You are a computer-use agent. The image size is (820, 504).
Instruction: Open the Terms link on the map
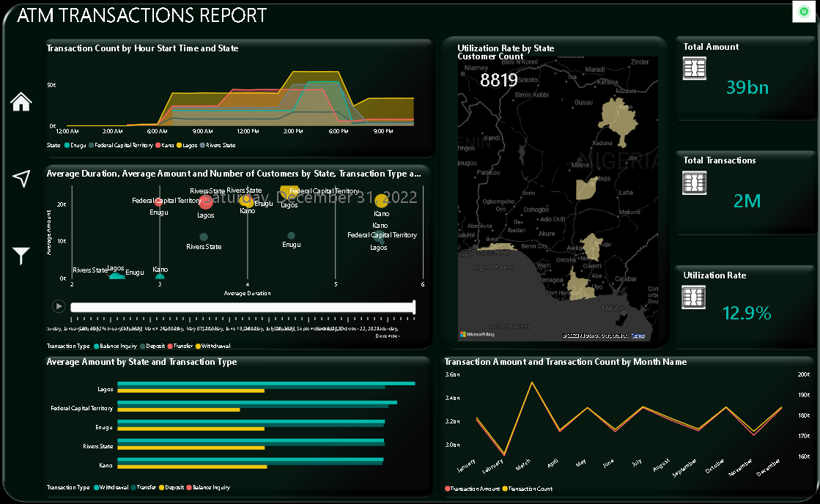tap(638, 336)
